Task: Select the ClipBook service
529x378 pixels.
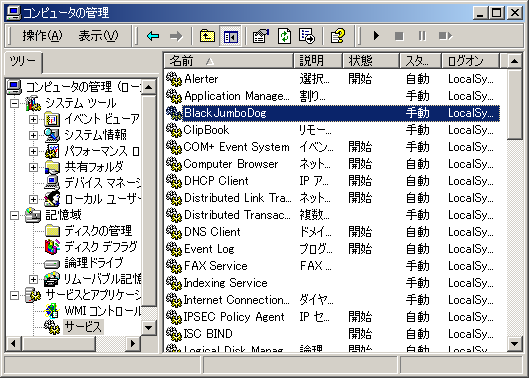Action: (332, 130)
